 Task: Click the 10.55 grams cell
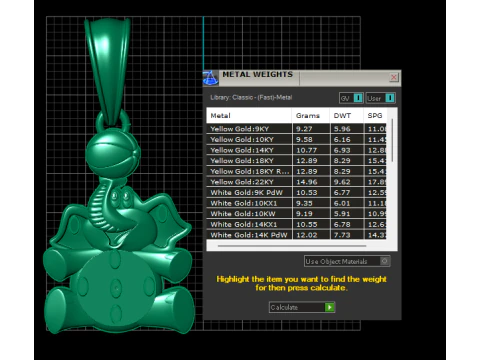311,224
